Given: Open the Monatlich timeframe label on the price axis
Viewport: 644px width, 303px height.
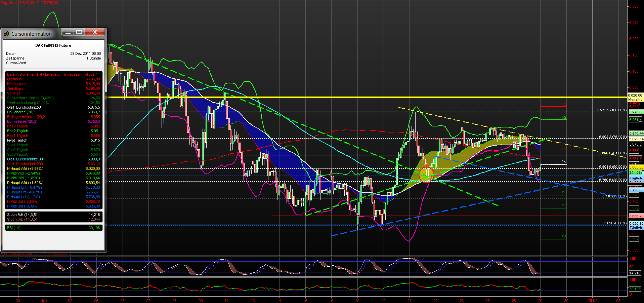Looking at the screenshot, I should pyautogui.click(x=635, y=100).
